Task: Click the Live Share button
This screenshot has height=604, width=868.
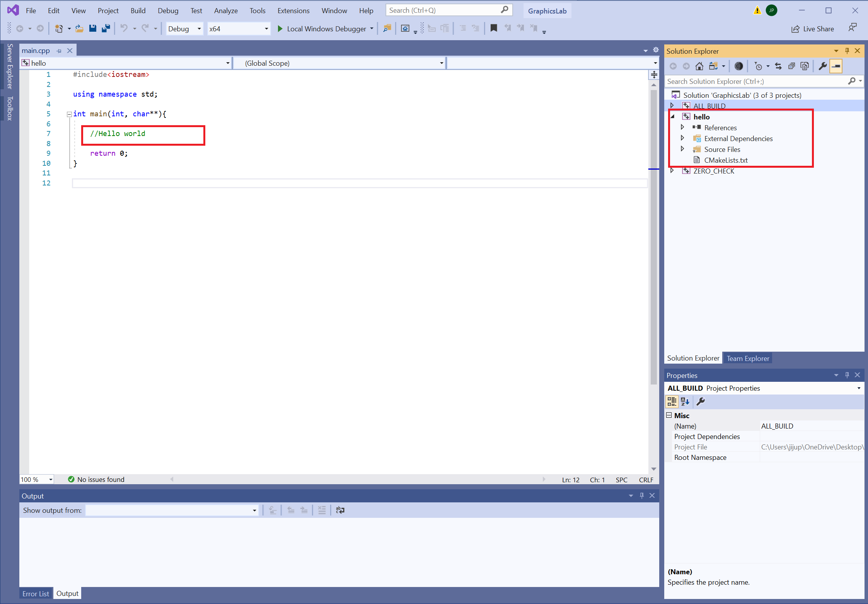Action: [812, 29]
